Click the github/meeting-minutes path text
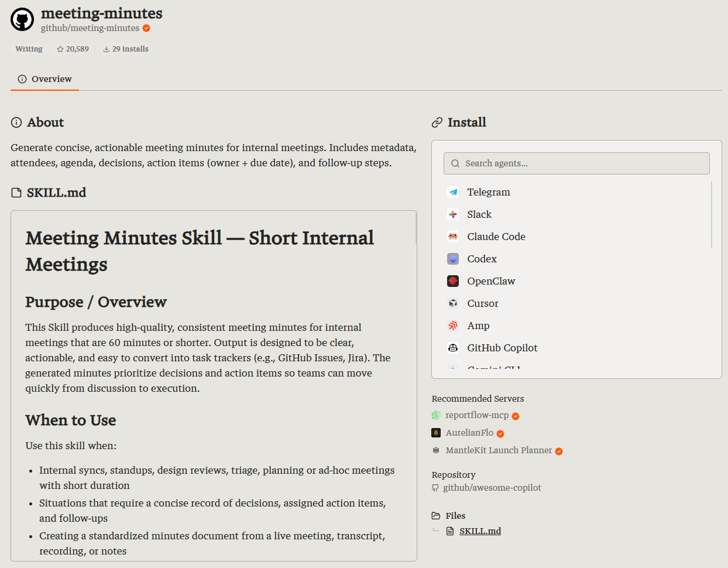The width and height of the screenshot is (728, 568). click(90, 28)
